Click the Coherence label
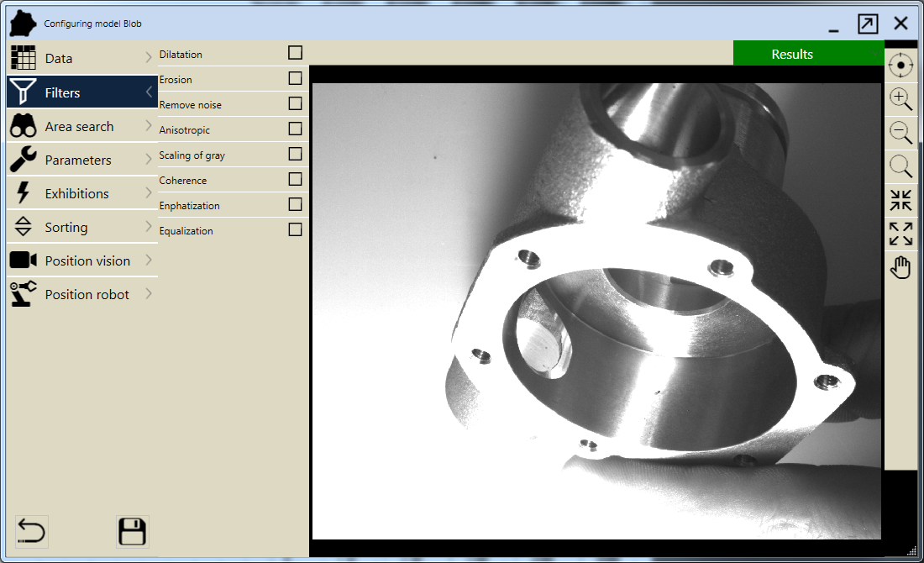This screenshot has width=924, height=563. click(182, 181)
